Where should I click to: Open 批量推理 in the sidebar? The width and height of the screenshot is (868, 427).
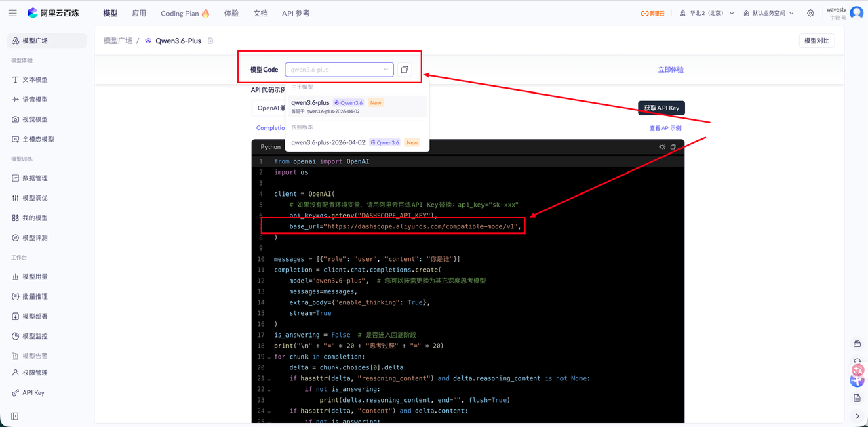(47, 296)
